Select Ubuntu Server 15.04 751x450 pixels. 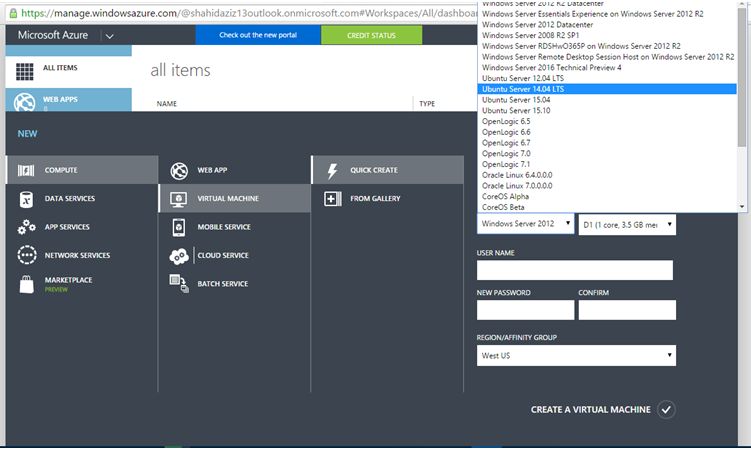click(607, 100)
